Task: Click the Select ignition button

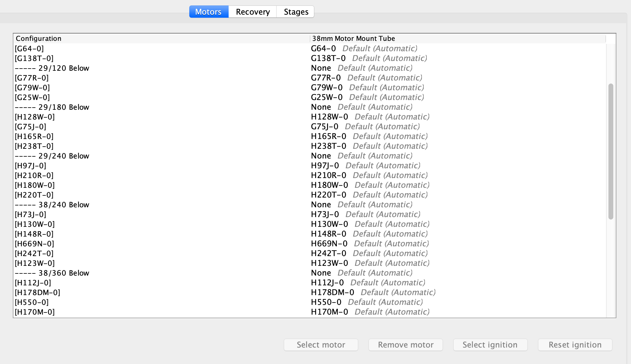Action: point(490,344)
